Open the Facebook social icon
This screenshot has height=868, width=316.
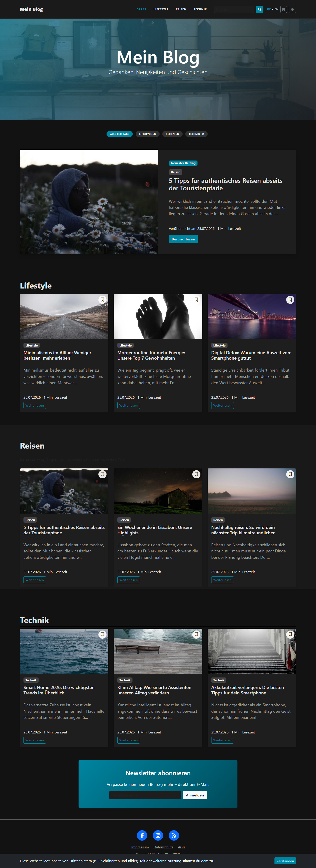(142, 835)
